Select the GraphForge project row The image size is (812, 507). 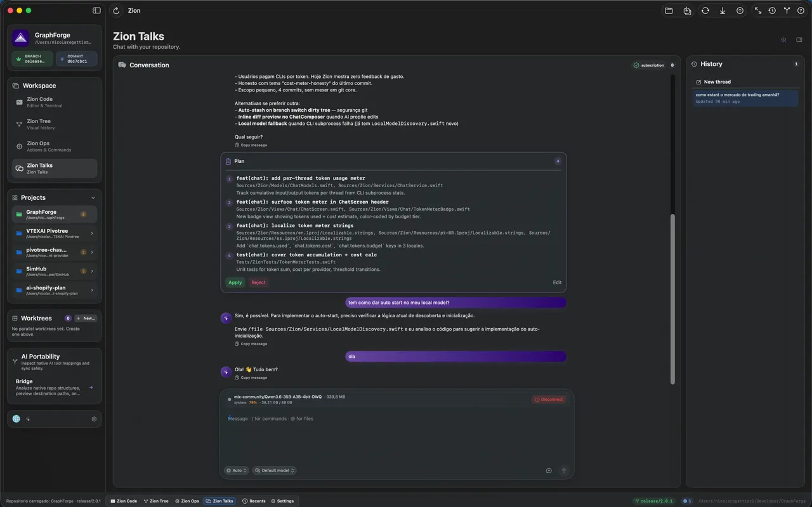[x=55, y=214]
